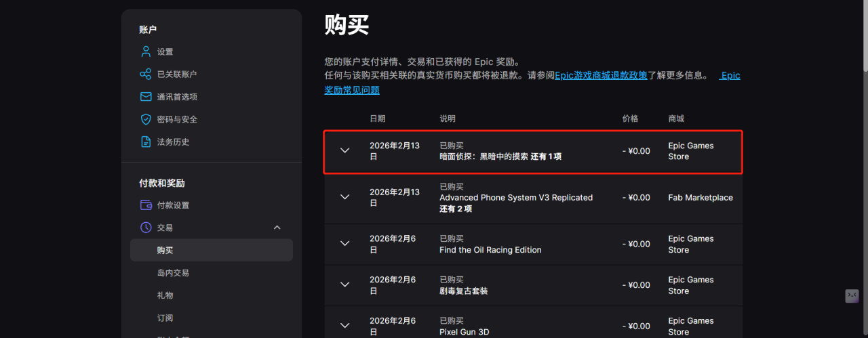Click the document icon for 法务历史
The width and height of the screenshot is (868, 338).
point(145,142)
